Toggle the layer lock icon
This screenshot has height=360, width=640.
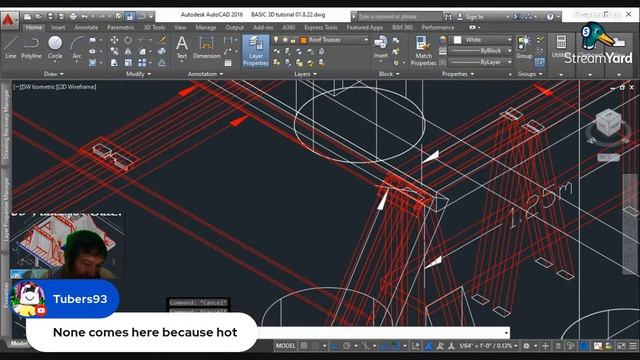293,40
